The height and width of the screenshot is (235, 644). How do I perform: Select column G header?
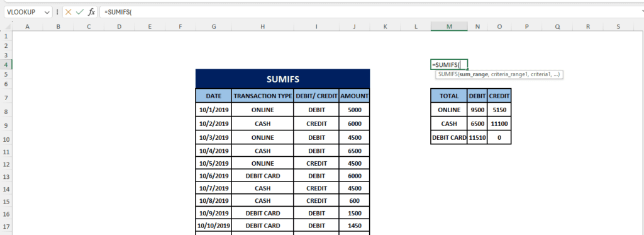pos(214,26)
